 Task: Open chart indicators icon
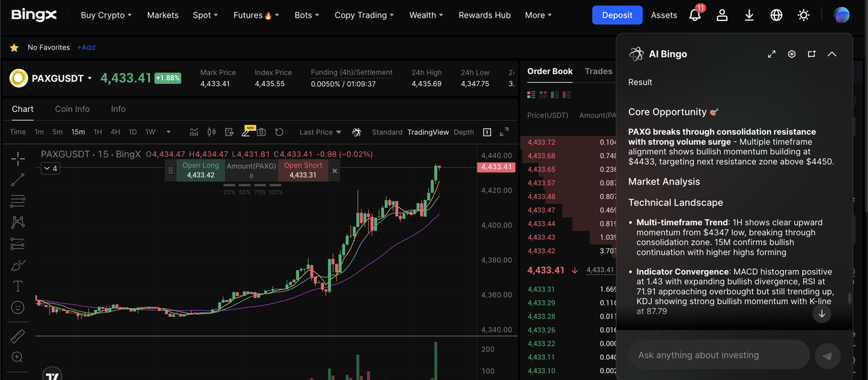pyautogui.click(x=194, y=132)
